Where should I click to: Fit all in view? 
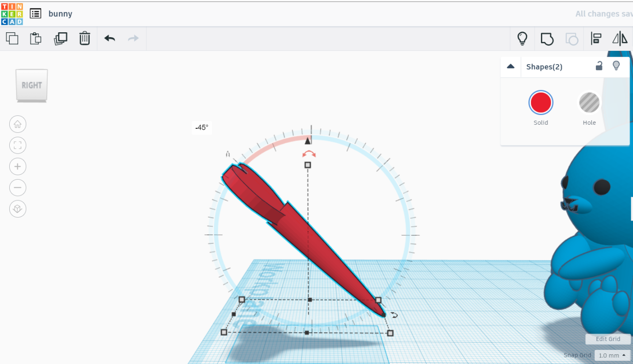[18, 146]
